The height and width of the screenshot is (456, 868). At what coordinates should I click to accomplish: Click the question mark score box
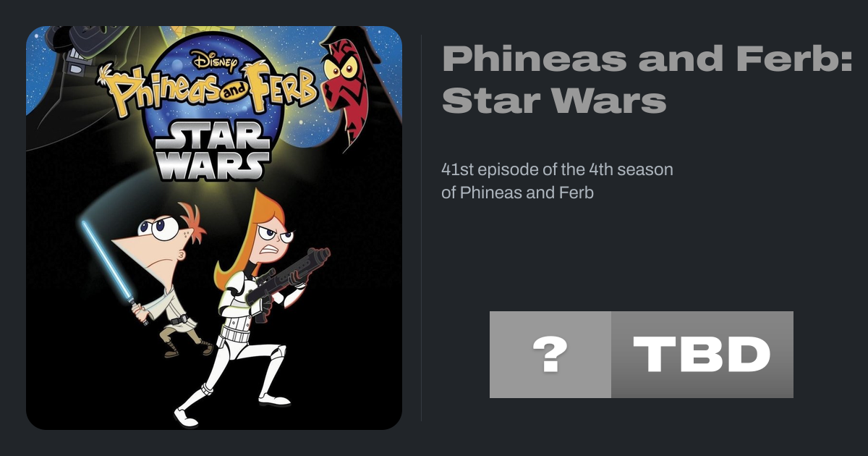click(550, 355)
